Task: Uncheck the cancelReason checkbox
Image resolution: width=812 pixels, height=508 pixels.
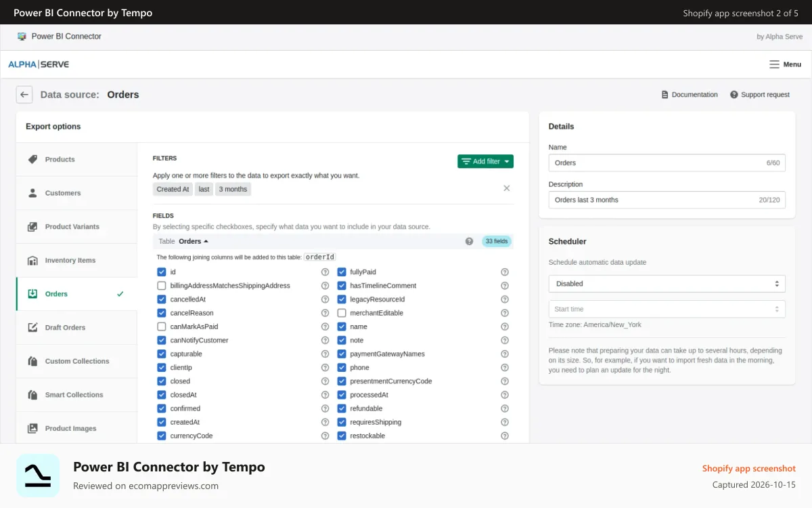Action: click(x=162, y=313)
